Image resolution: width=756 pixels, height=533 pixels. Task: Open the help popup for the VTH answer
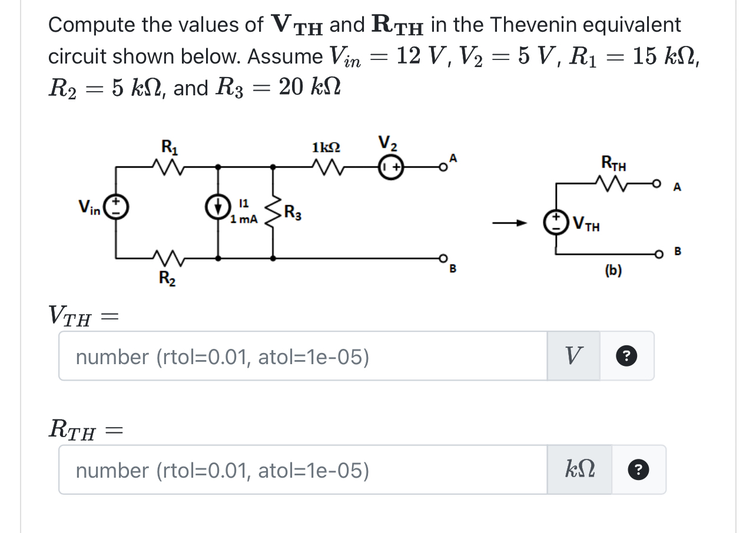click(x=626, y=356)
